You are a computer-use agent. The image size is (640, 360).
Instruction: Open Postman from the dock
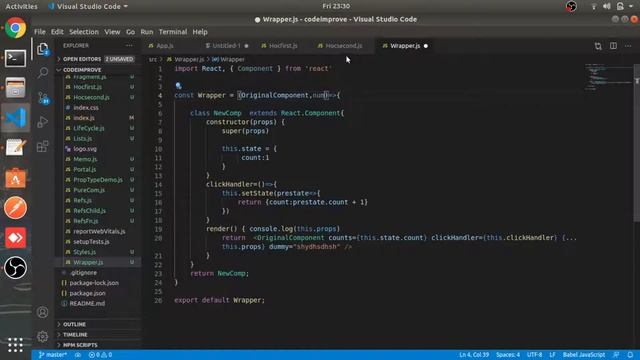click(16, 208)
